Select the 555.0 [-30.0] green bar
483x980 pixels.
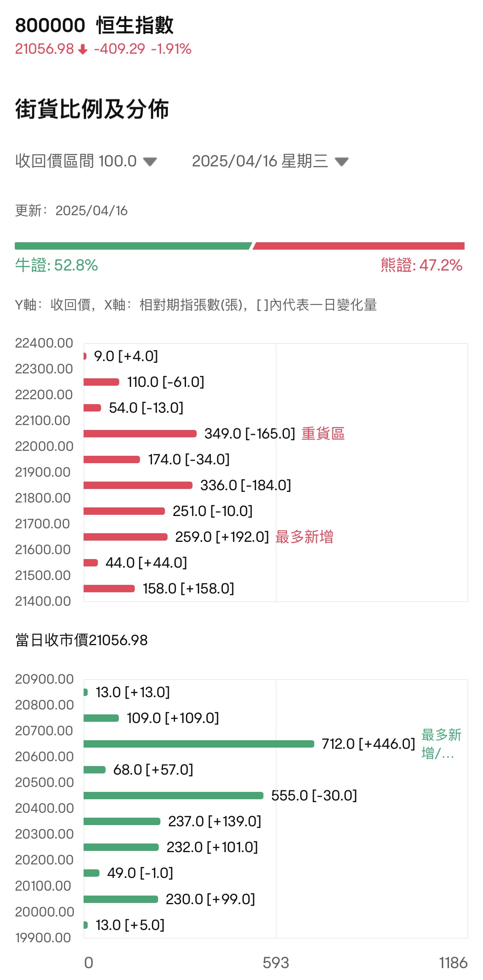click(x=173, y=796)
